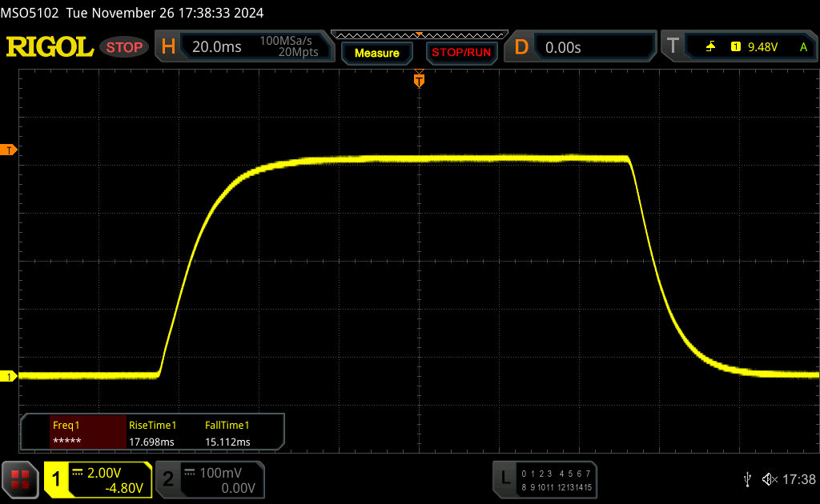Click the waveform memory position bar
Image resolution: width=820 pixels, height=504 pixels.
click(x=419, y=35)
